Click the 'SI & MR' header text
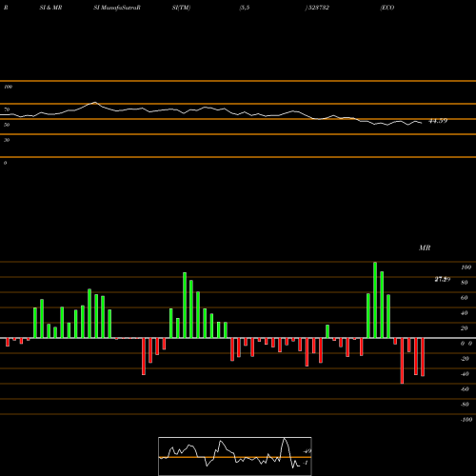This screenshot has width=476, height=476. pos(50,8)
